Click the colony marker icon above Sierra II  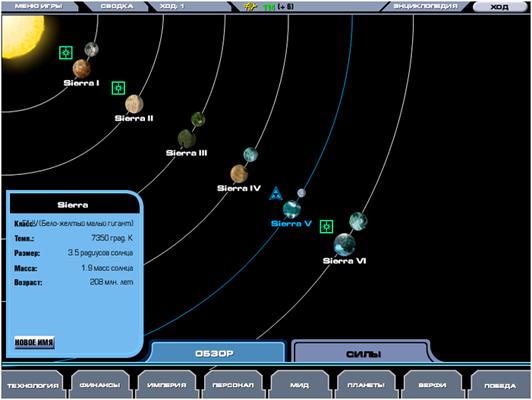tap(118, 88)
